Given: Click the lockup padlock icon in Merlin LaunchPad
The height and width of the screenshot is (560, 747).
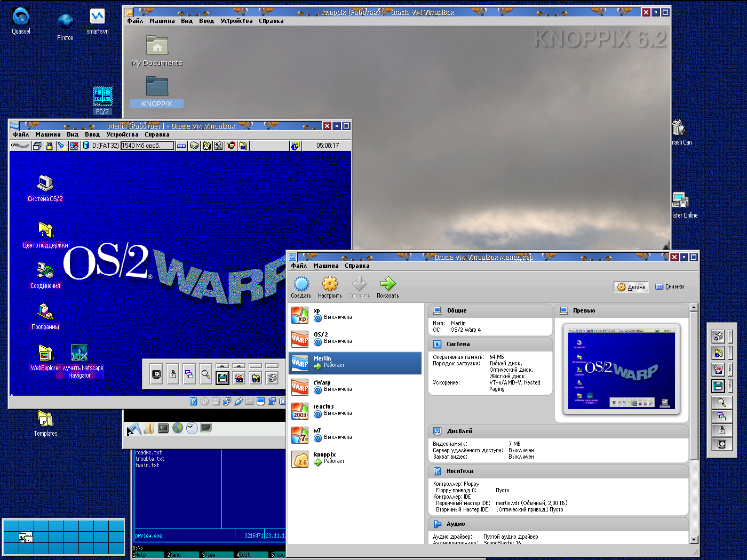Looking at the screenshot, I should coord(173,375).
